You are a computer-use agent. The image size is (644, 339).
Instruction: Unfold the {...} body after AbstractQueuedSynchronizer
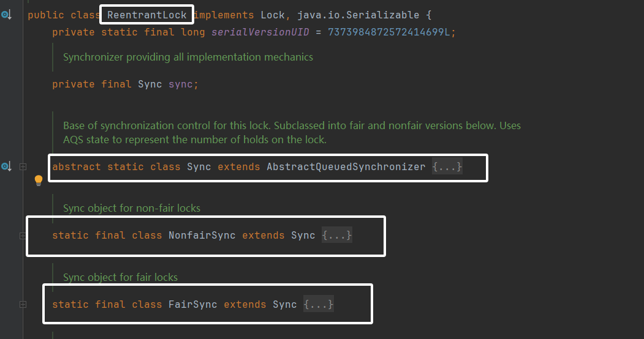[x=447, y=167]
